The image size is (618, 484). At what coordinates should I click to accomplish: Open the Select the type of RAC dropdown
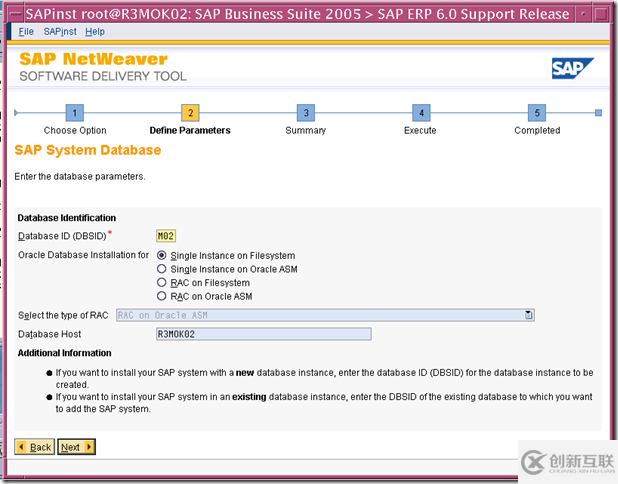click(529, 315)
